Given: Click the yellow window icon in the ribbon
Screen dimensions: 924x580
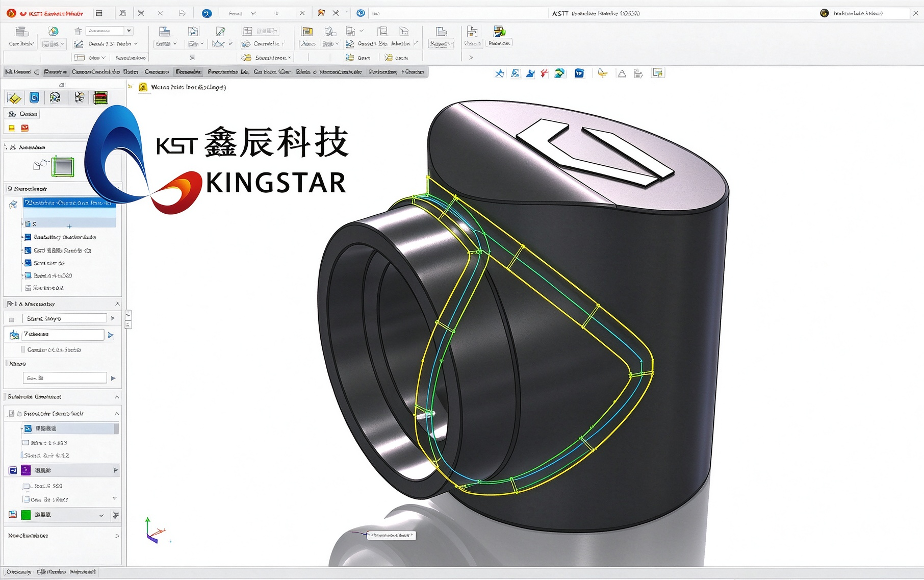Looking at the screenshot, I should coord(307,32).
